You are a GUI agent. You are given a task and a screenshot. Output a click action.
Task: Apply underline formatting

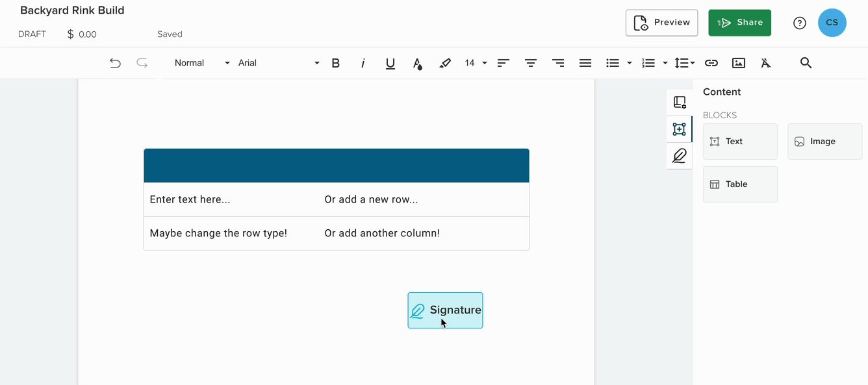(390, 63)
